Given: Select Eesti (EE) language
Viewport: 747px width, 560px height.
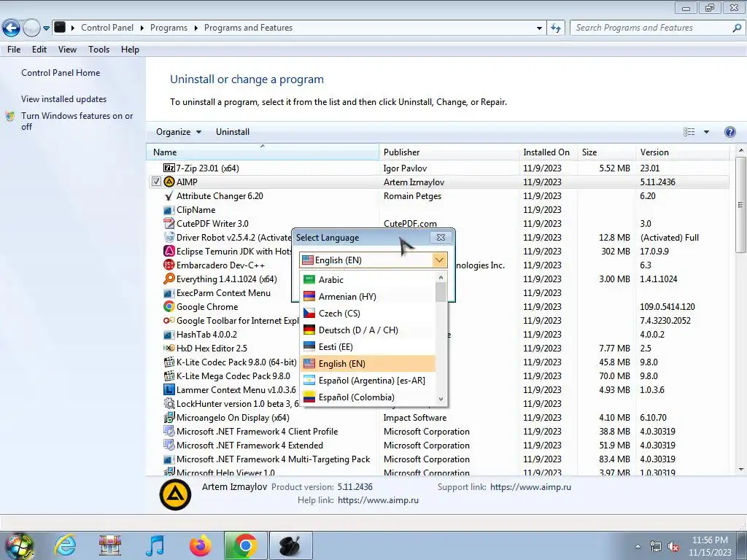Looking at the screenshot, I should 368,346.
